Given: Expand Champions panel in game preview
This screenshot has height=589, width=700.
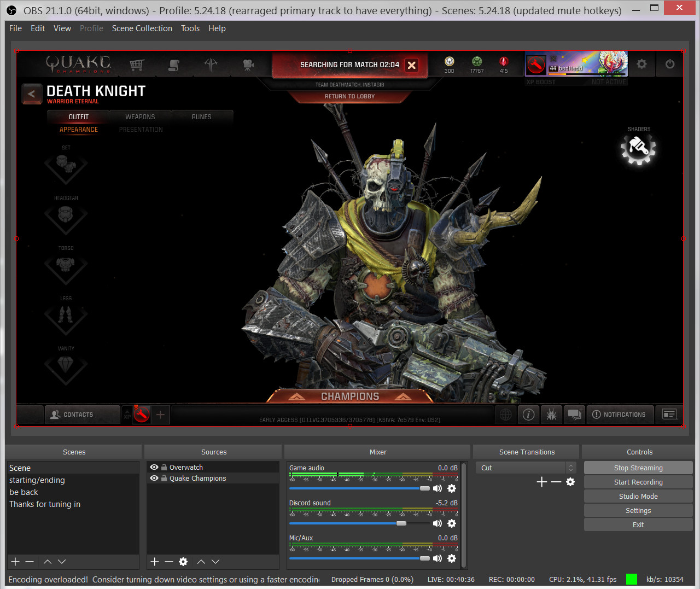Looking at the screenshot, I should 350,396.
